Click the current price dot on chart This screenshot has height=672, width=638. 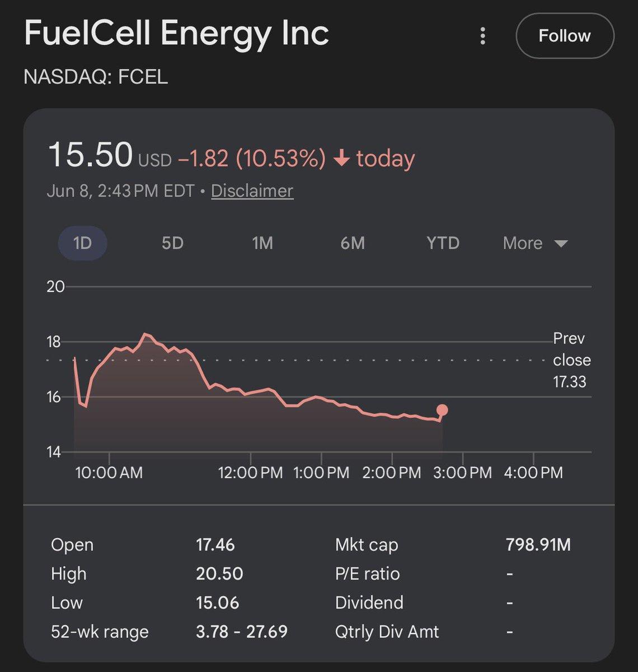point(442,410)
